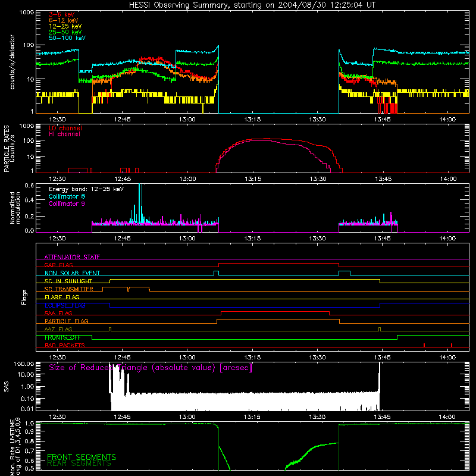Image resolution: width=476 pixels, height=476 pixels.
Task: Click the HESSI Observing Summary title
Action: (252, 5)
